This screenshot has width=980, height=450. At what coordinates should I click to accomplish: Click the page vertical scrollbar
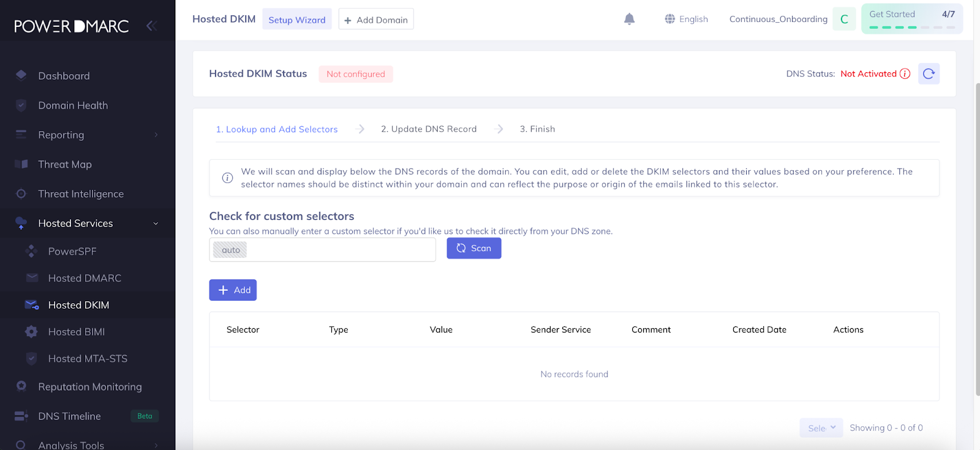[x=977, y=239]
